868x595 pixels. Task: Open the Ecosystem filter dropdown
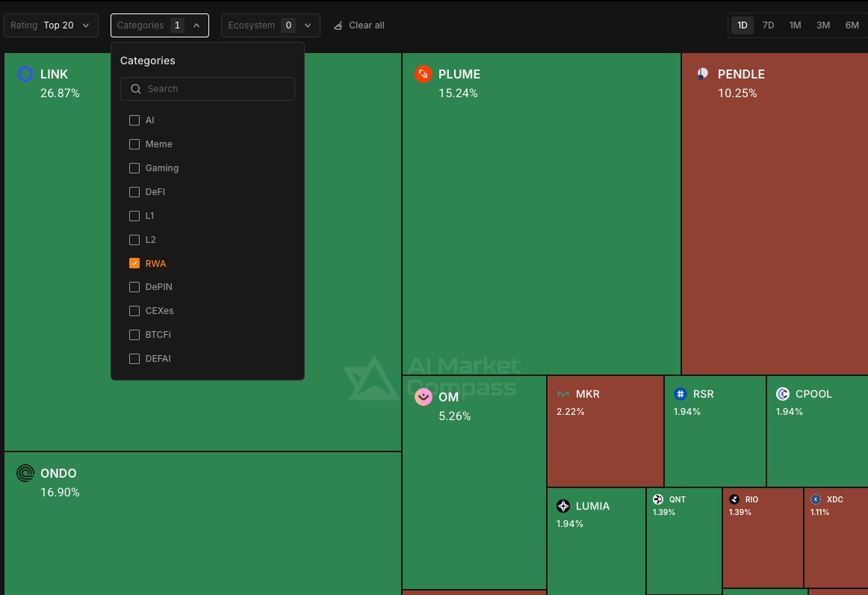(270, 25)
